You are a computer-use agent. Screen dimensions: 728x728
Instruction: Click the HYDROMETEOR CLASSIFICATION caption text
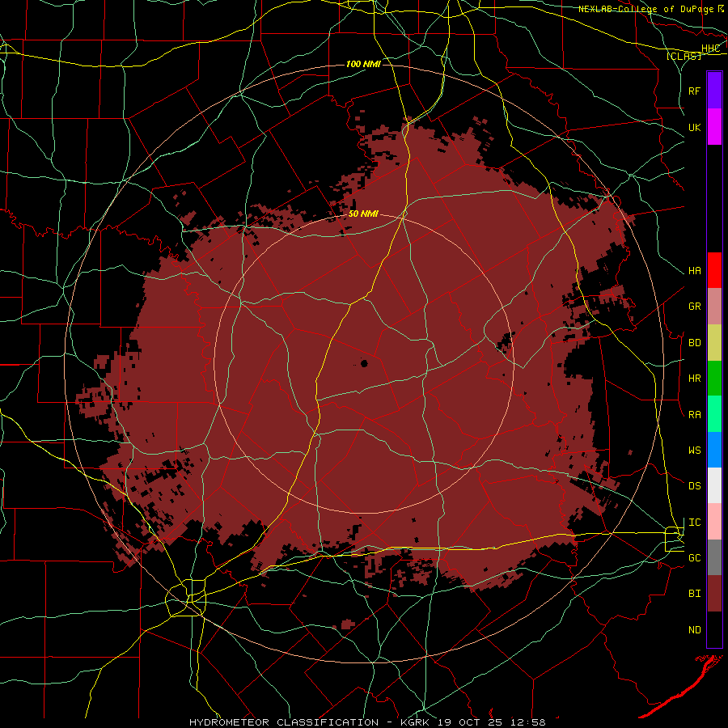tap(284, 722)
